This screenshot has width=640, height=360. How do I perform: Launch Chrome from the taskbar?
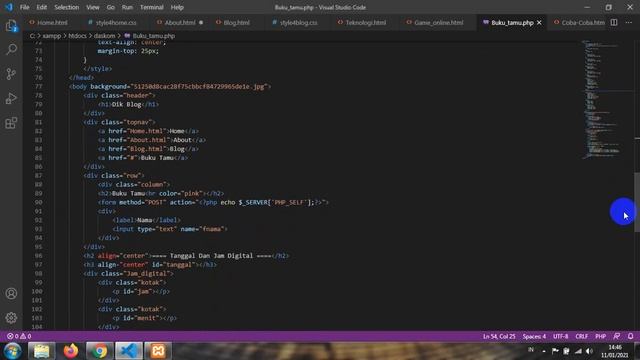99,351
